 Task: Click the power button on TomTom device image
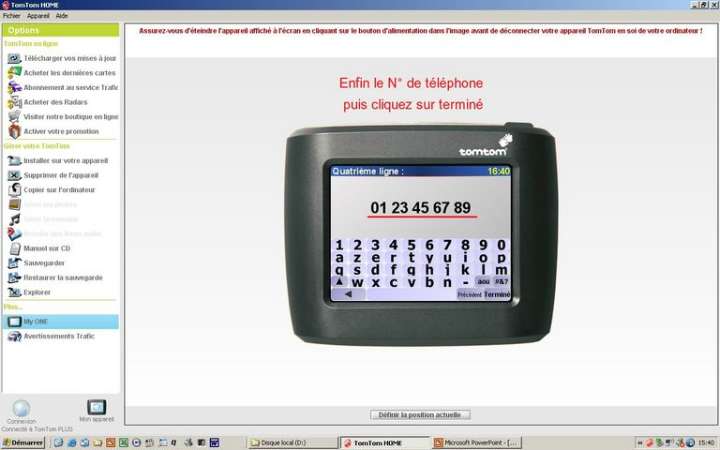pyautogui.click(x=519, y=126)
